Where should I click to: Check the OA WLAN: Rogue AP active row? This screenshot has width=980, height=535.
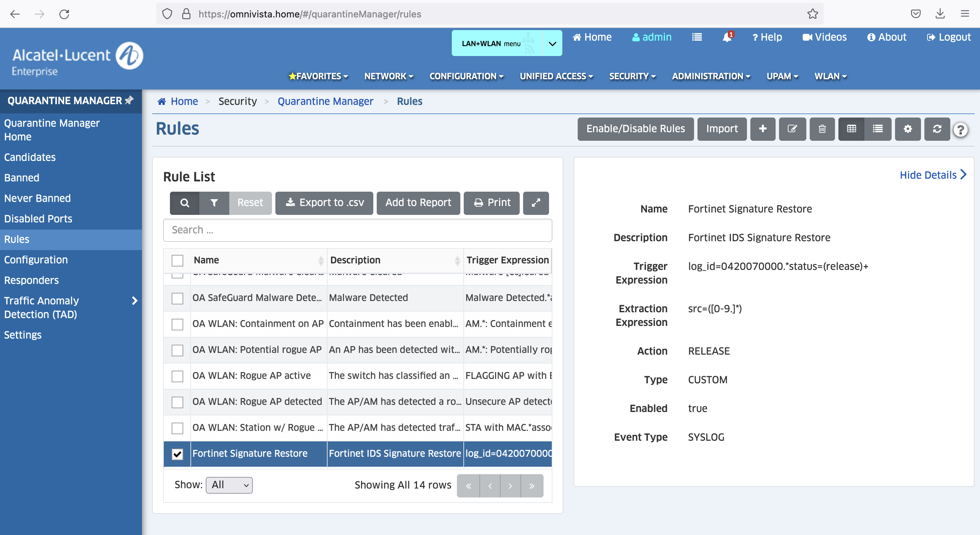(x=177, y=376)
